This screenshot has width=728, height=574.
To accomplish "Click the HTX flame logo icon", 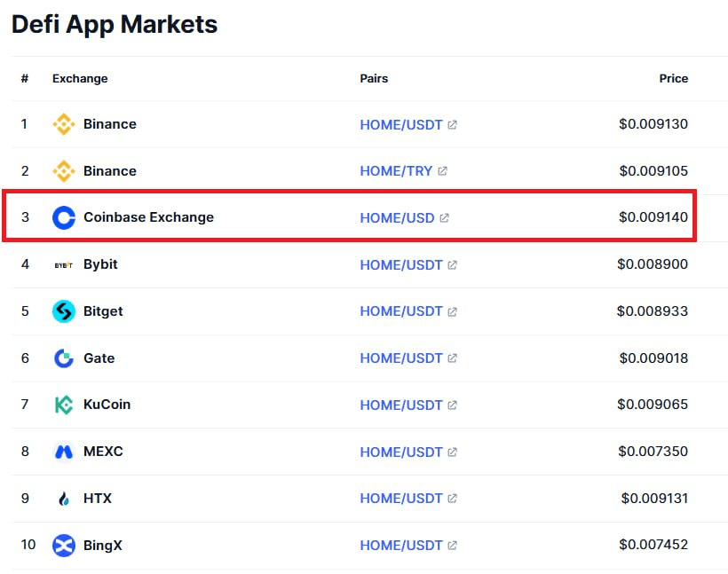I will pos(64,499).
